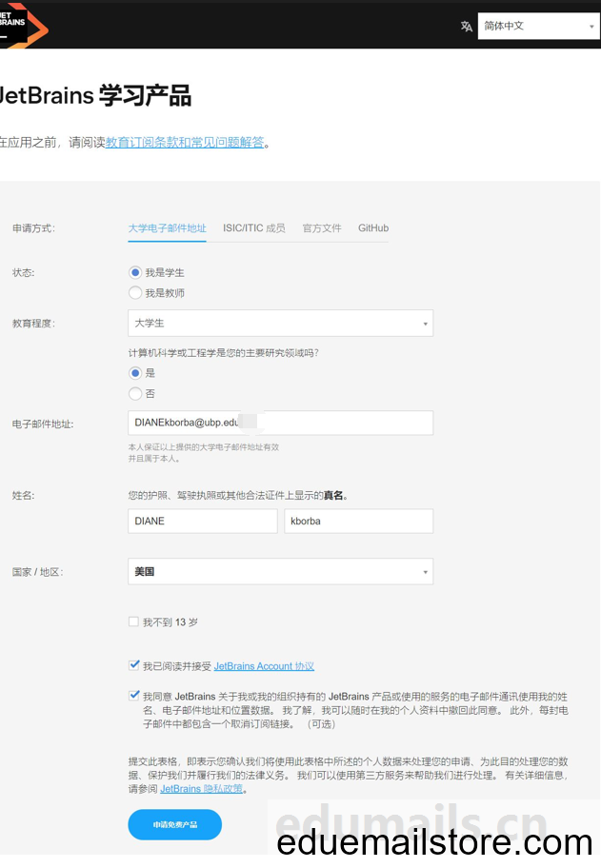This screenshot has height=868, width=601.
Task: Select the 大学电子邮件地址 tab
Action: 168,228
